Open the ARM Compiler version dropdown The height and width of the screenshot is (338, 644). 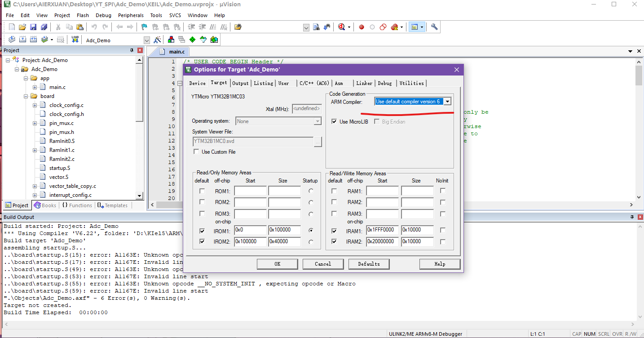pyautogui.click(x=447, y=102)
